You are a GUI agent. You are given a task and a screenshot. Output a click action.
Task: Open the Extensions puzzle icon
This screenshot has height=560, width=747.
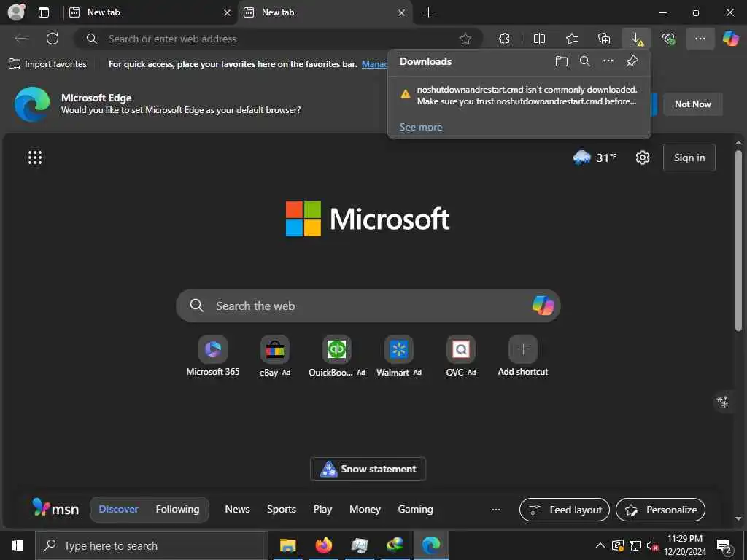coord(504,39)
